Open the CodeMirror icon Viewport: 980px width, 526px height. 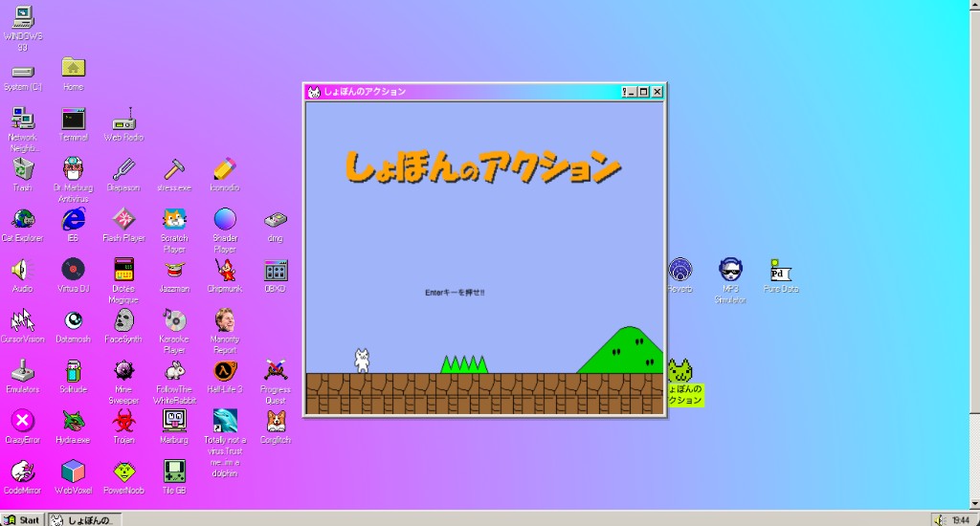(23, 471)
